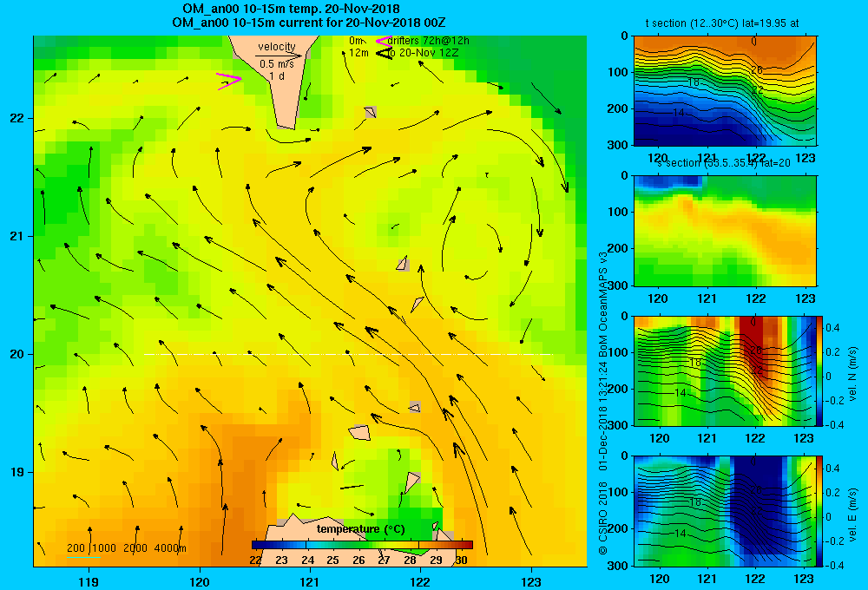Viewport: 868px width, 590px height.
Task: Click the white dashed section line at latitude 20
Action: pyautogui.click(x=348, y=354)
